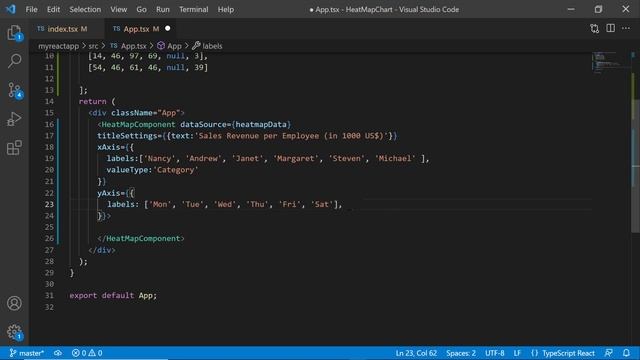640x360 pixels.
Task: Open the Extensions view icon
Action: click(14, 148)
